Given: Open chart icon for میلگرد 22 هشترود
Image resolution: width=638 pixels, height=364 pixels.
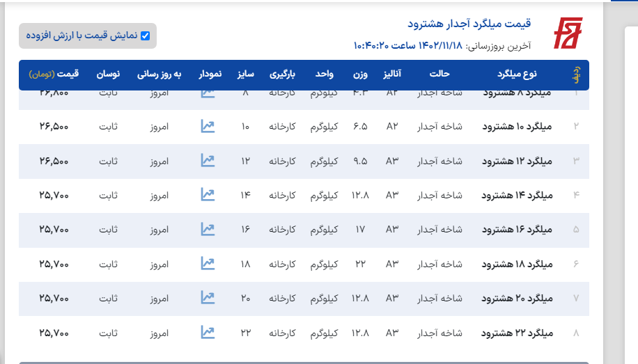Looking at the screenshot, I should (208, 333).
